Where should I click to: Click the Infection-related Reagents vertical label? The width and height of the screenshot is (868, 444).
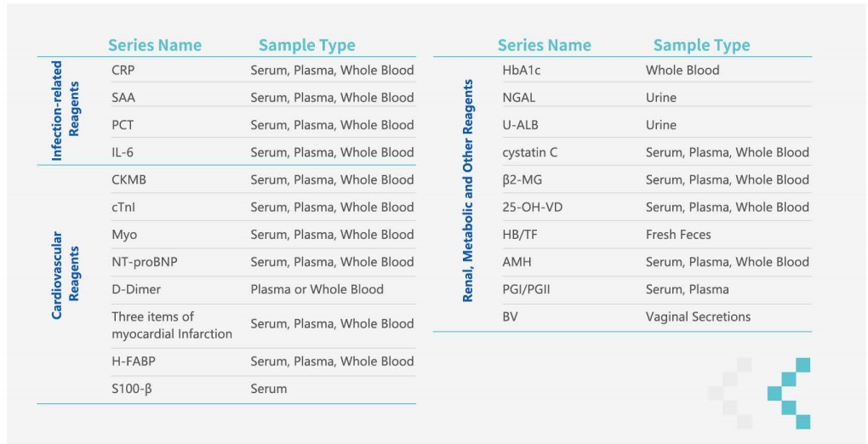[66, 111]
